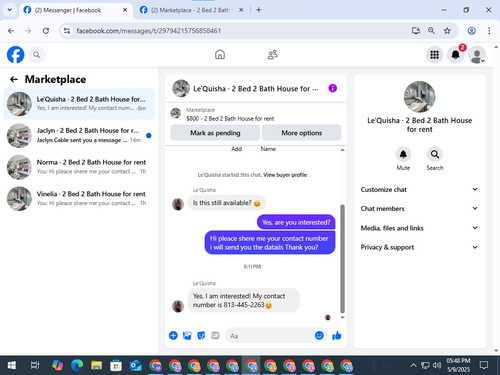Open Task View on taskbar
The image size is (500, 375).
click(x=35, y=365)
